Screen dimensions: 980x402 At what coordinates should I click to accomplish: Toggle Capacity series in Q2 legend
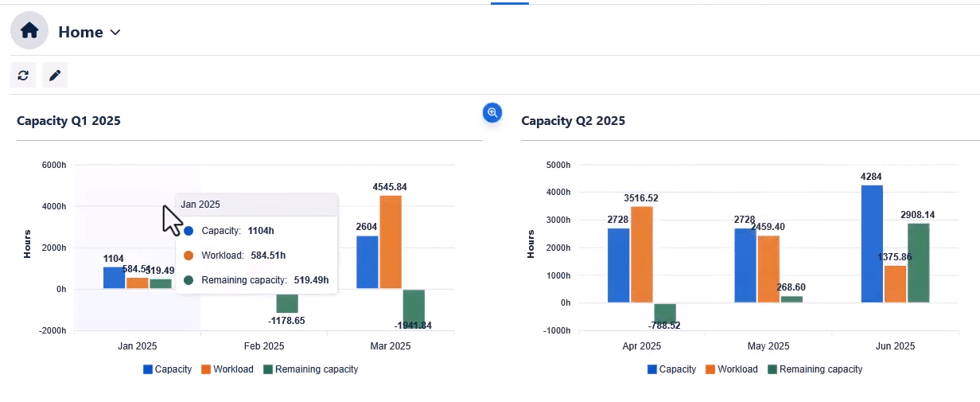(x=672, y=369)
